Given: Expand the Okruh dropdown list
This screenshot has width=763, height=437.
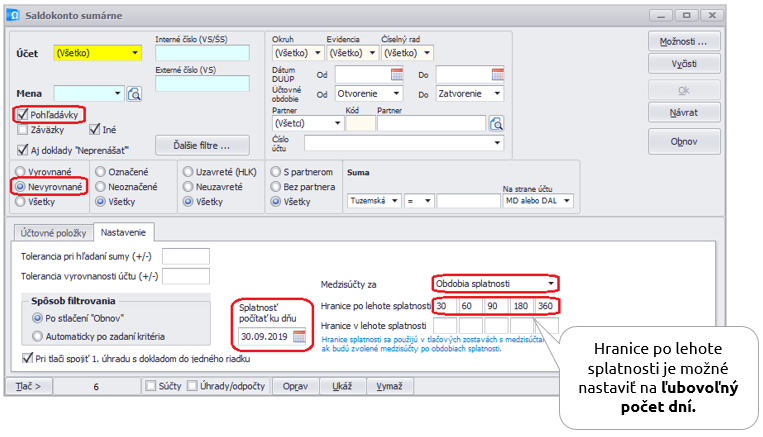Looking at the screenshot, I should click(317, 52).
